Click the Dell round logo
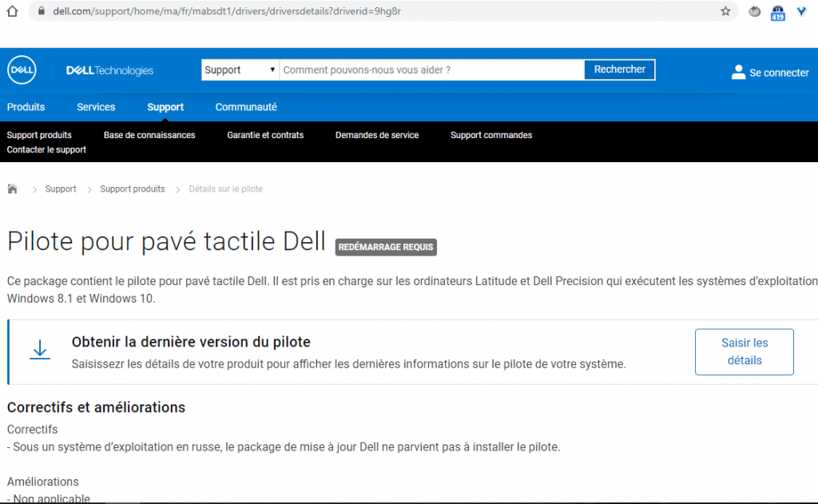This screenshot has width=818, height=504. (22, 70)
